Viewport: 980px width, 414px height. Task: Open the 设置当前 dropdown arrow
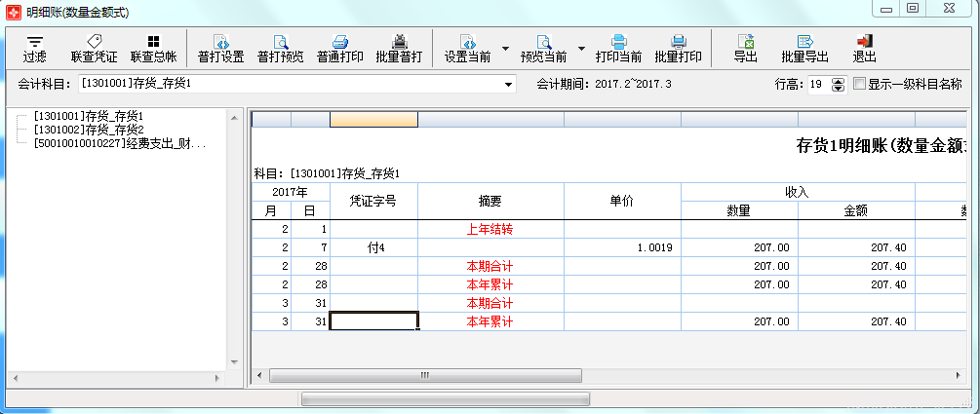click(505, 48)
